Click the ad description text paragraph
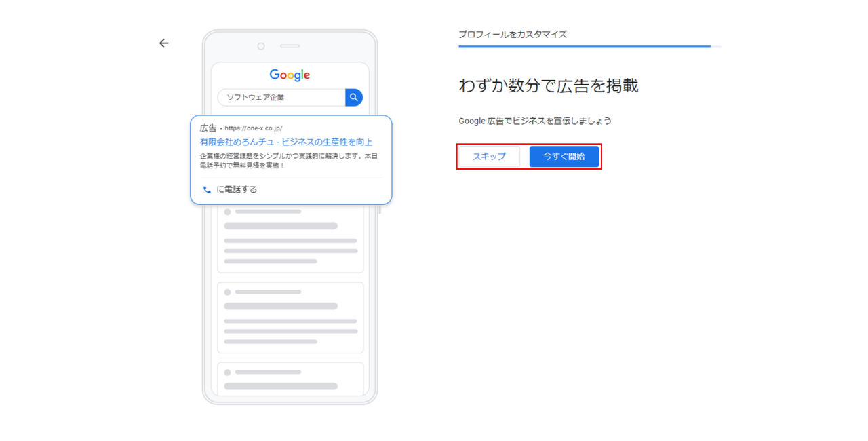This screenshot has height=441, width=868. click(289, 161)
